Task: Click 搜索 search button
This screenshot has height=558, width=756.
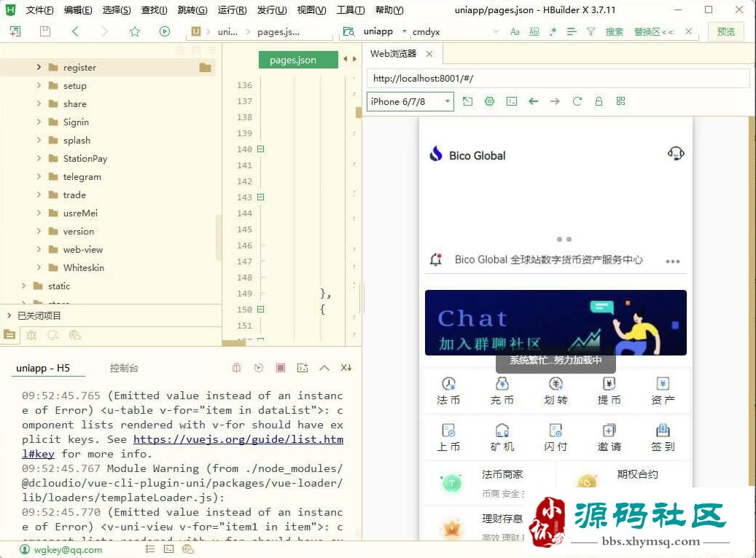Action: tap(615, 31)
